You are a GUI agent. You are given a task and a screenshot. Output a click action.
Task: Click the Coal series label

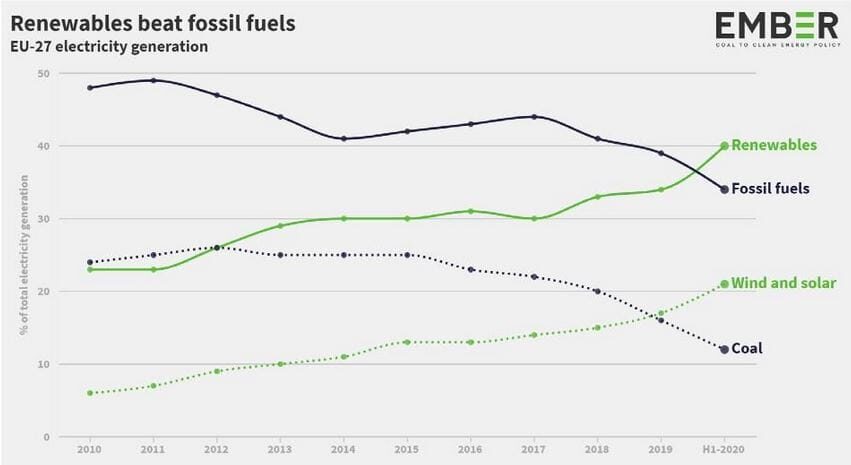(x=747, y=348)
